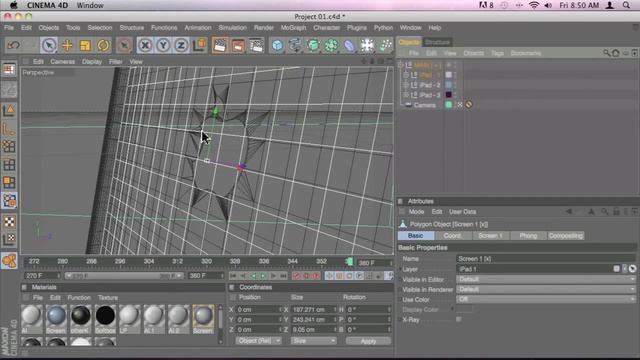Open the Object (Rel) coordinates dropdown
Screen dimensions: 640x360
(258, 340)
